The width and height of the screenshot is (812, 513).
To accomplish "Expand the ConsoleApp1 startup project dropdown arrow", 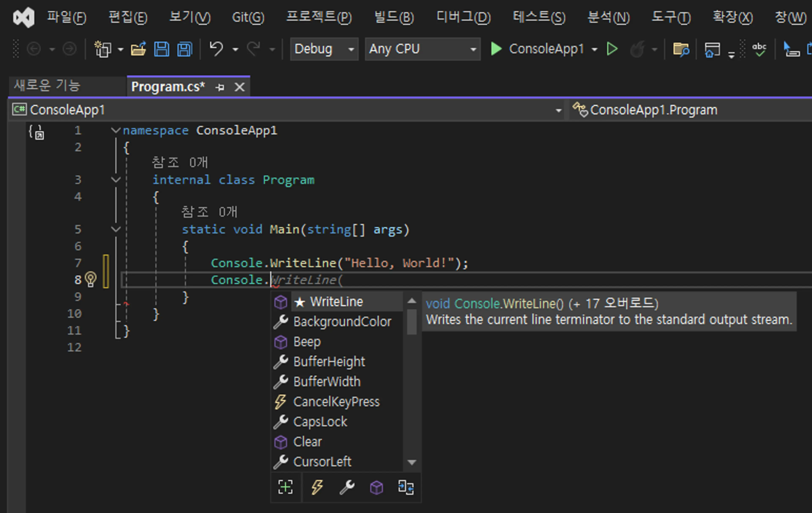I will [x=594, y=50].
